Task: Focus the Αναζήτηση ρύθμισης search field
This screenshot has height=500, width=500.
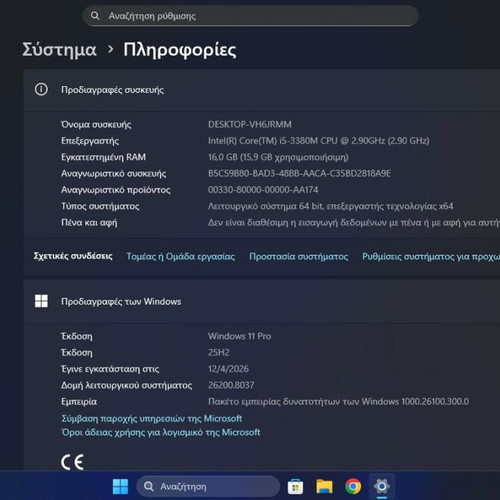Action: tap(250, 16)
